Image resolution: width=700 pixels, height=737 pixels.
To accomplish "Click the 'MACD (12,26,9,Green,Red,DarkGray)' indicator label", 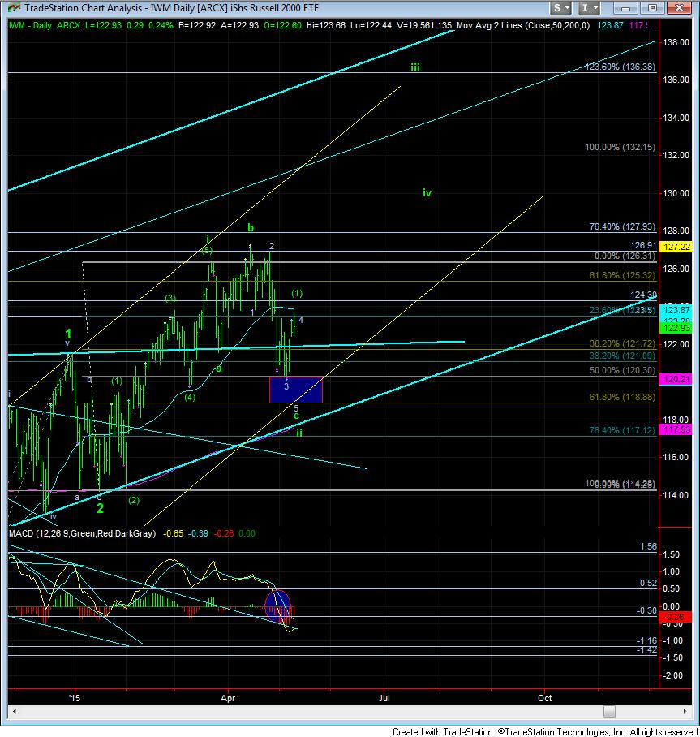I will (82, 533).
